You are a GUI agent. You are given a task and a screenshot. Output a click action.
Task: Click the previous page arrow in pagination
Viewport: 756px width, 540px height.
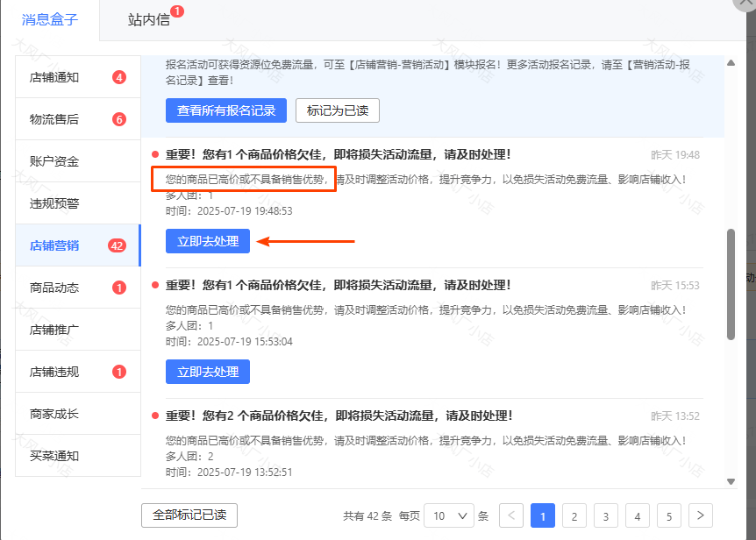[x=511, y=515]
